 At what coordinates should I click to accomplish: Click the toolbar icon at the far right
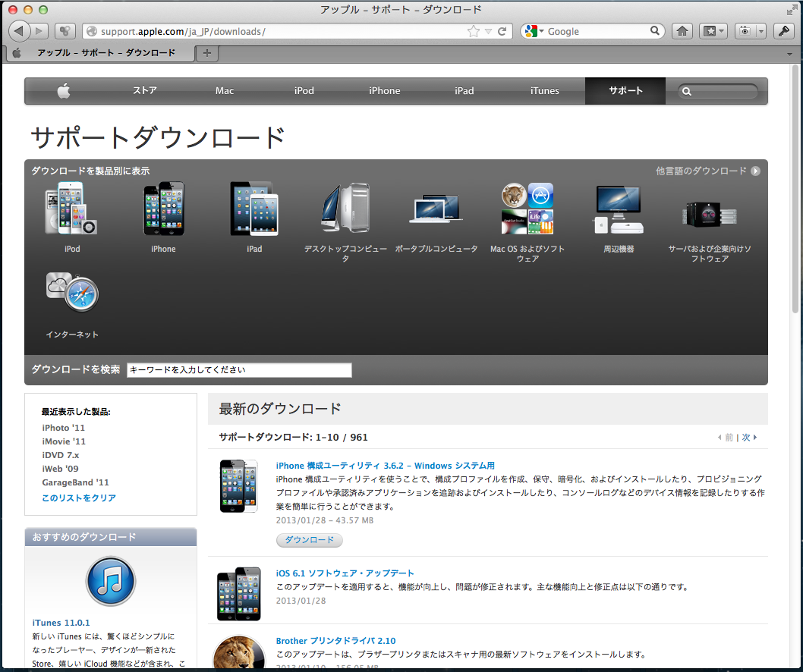tap(783, 31)
